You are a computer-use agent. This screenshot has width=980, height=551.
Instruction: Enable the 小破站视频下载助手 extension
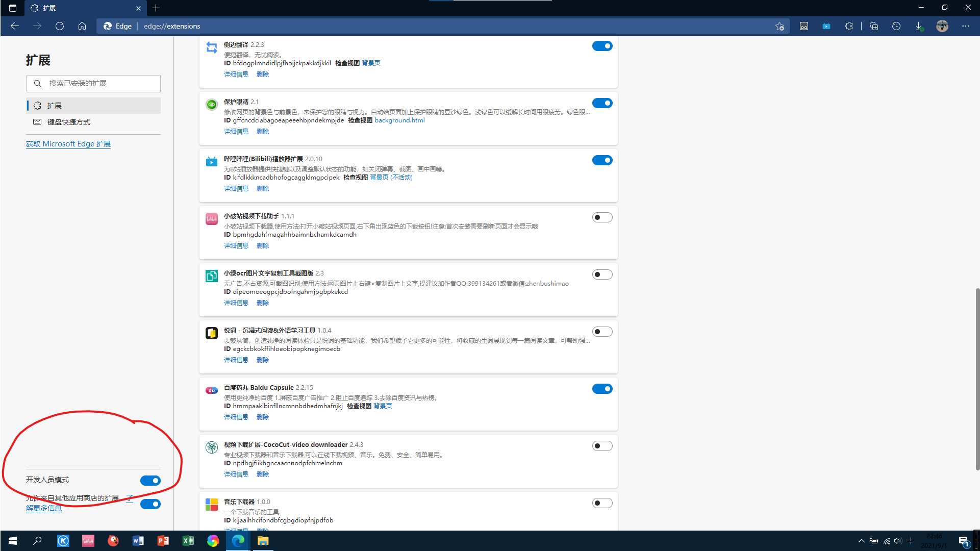(x=602, y=217)
